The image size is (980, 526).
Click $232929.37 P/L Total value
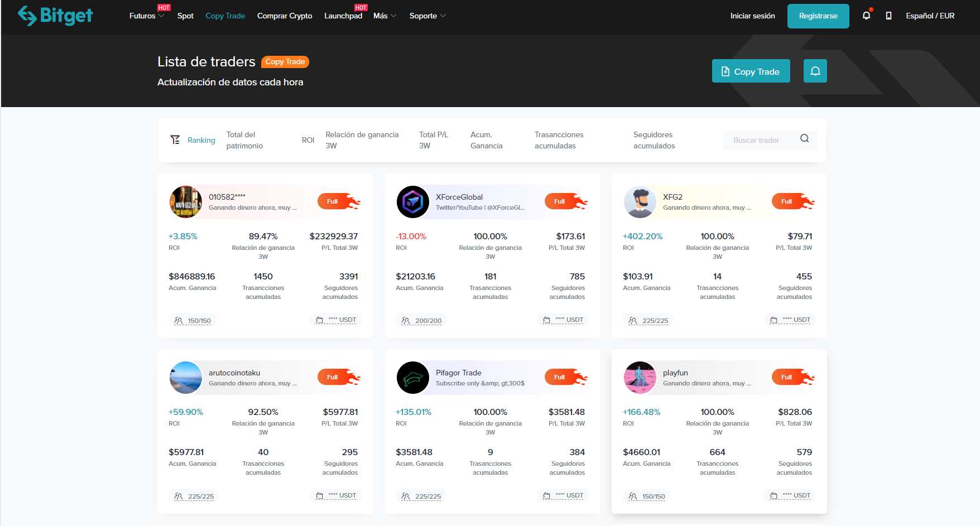click(334, 236)
